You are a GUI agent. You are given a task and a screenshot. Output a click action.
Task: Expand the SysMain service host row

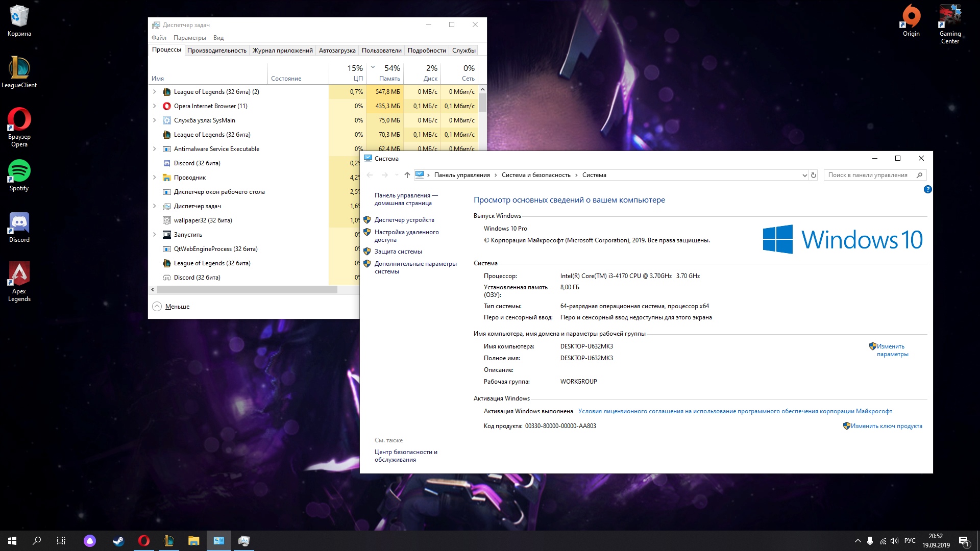tap(155, 120)
